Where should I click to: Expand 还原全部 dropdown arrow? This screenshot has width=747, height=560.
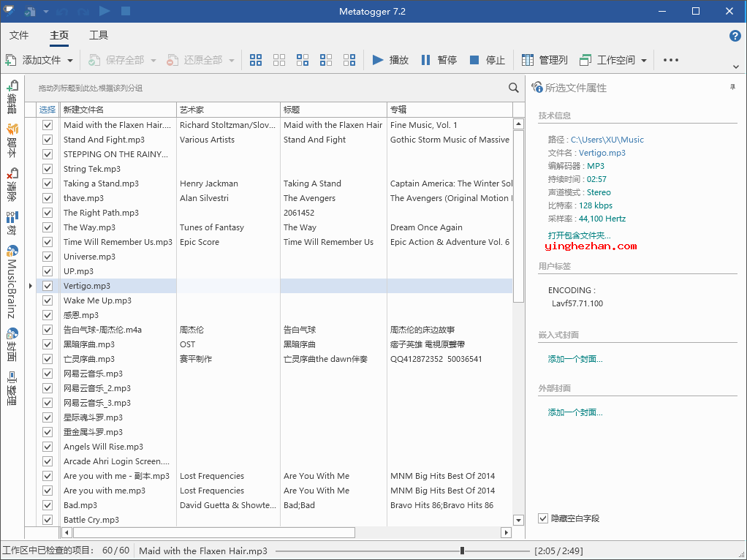[x=232, y=61]
